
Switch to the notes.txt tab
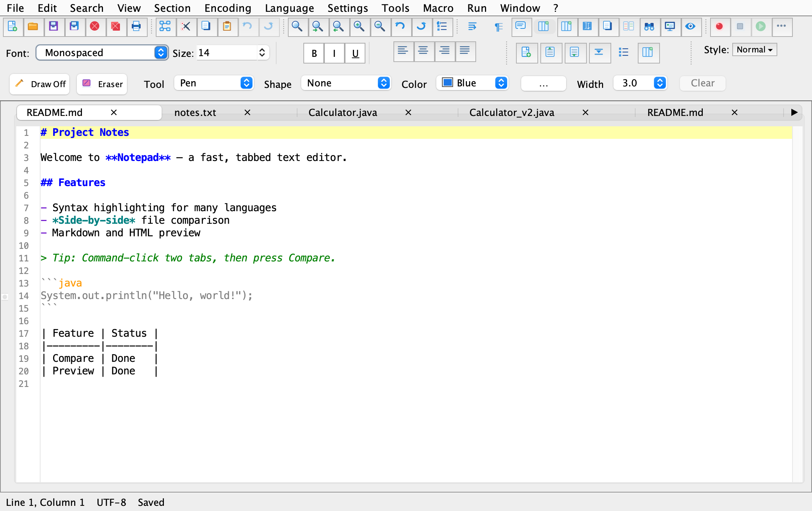(x=195, y=113)
